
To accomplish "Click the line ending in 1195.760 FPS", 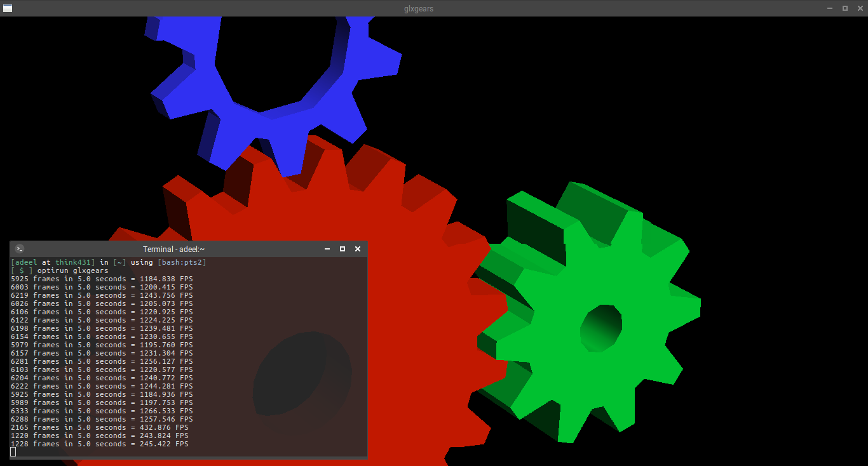I will point(102,345).
